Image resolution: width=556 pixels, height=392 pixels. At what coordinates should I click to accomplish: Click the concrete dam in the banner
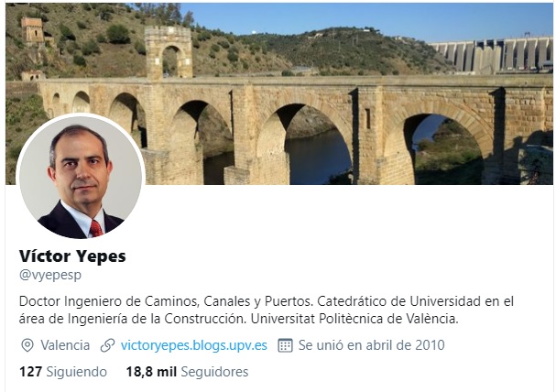pyautogui.click(x=491, y=55)
